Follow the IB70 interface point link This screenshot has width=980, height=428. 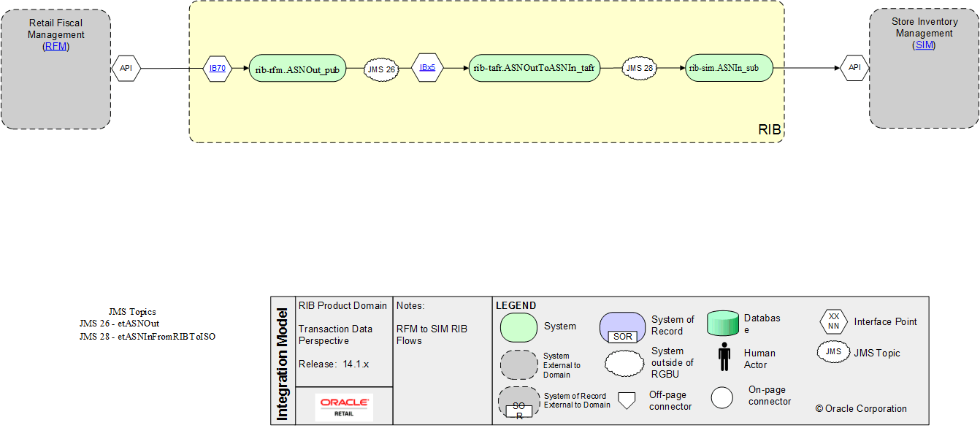pyautogui.click(x=218, y=68)
